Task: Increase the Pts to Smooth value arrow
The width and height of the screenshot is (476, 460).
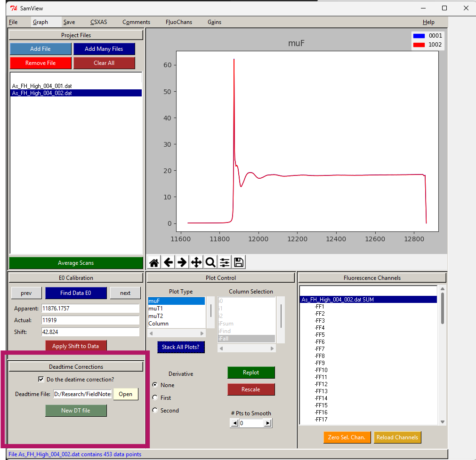Action: point(267,423)
